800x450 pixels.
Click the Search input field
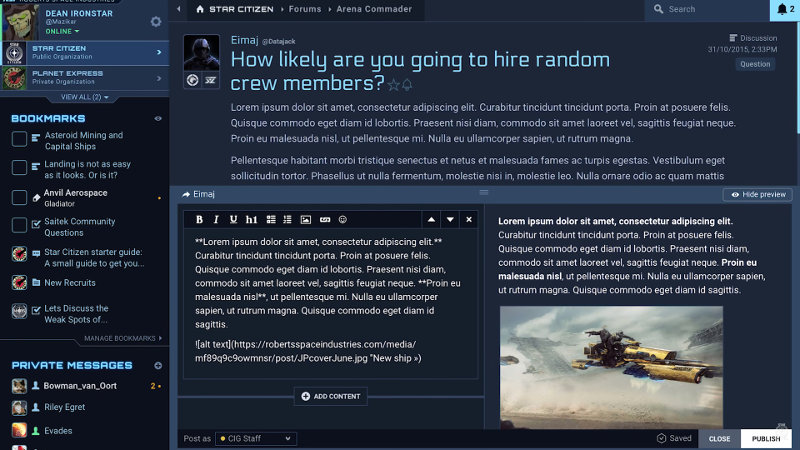[x=707, y=9]
